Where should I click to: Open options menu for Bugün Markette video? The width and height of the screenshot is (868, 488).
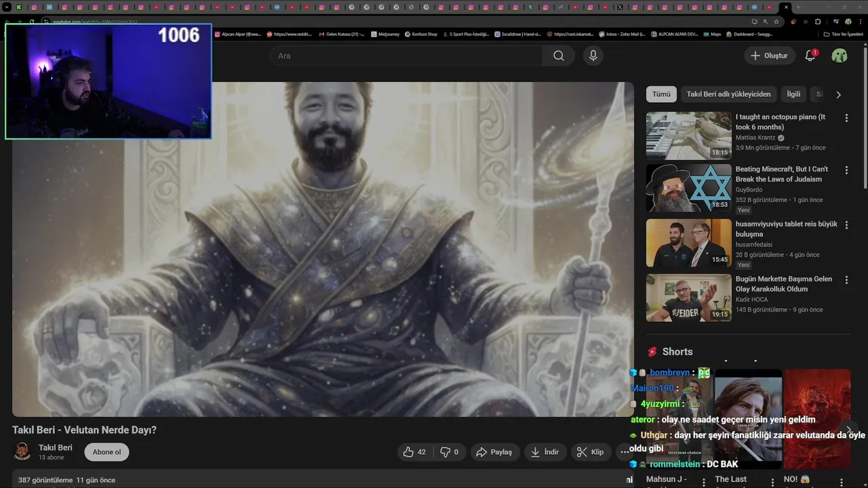(846, 280)
